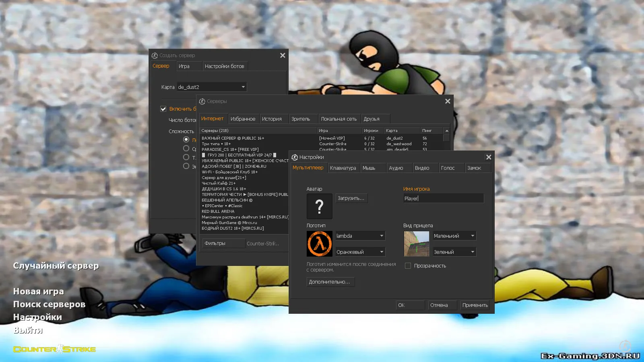Enable the Прозрачность crosshair checkbox
This screenshot has height=362, width=644.
pyautogui.click(x=408, y=266)
